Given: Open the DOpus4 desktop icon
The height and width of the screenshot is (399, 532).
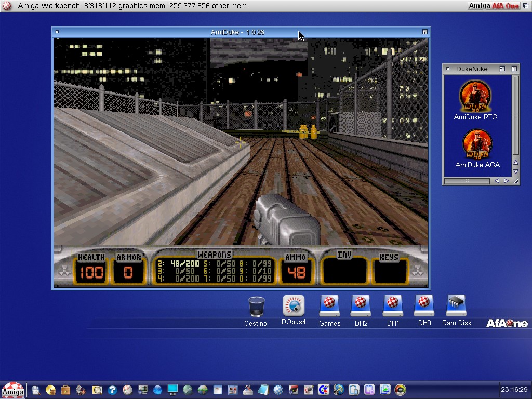Looking at the screenshot, I should (294, 306).
